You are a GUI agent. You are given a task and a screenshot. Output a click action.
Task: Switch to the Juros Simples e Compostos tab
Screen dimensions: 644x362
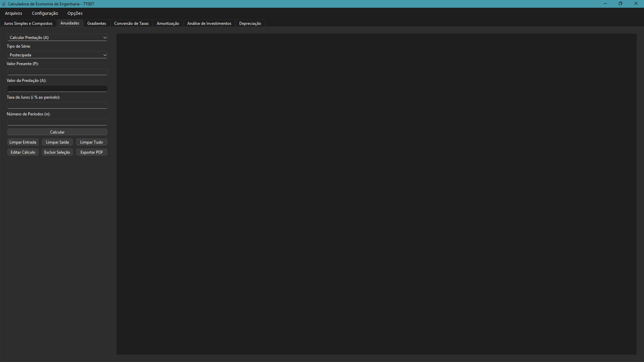click(28, 23)
